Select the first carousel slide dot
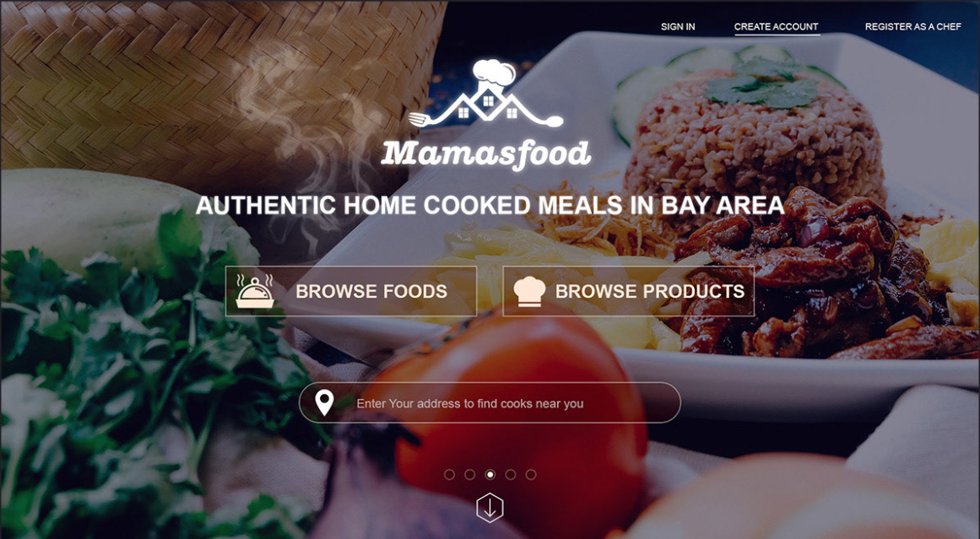The height and width of the screenshot is (539, 980). (x=449, y=475)
